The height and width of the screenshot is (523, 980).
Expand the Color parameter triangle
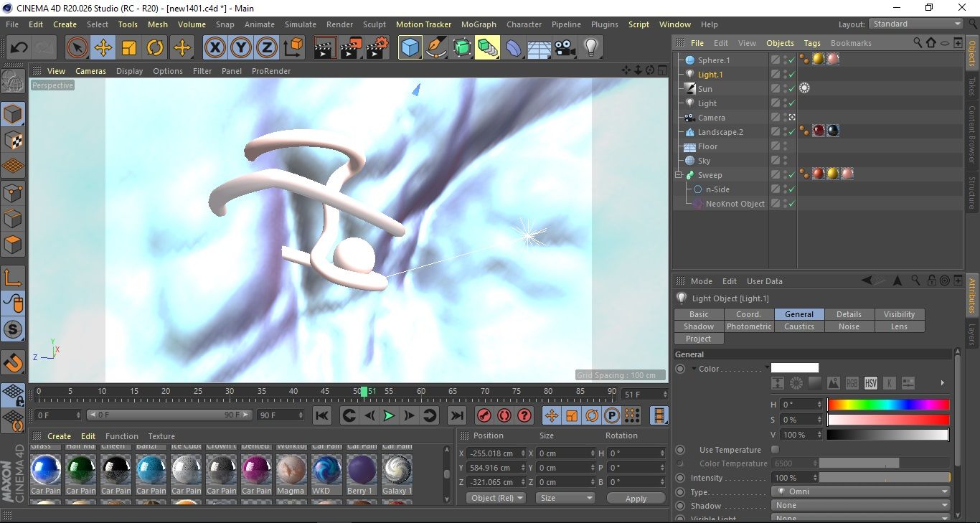pos(694,369)
